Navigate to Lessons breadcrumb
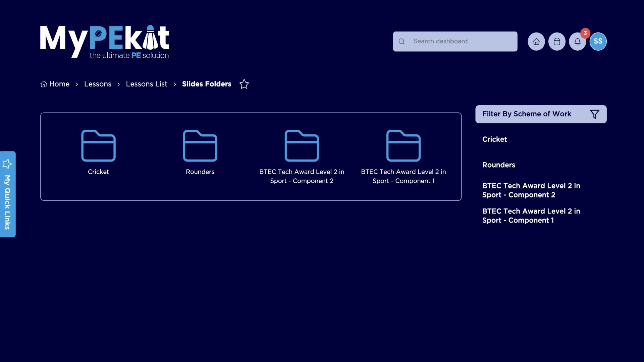Screen dimensions: 644x362 coord(98,84)
